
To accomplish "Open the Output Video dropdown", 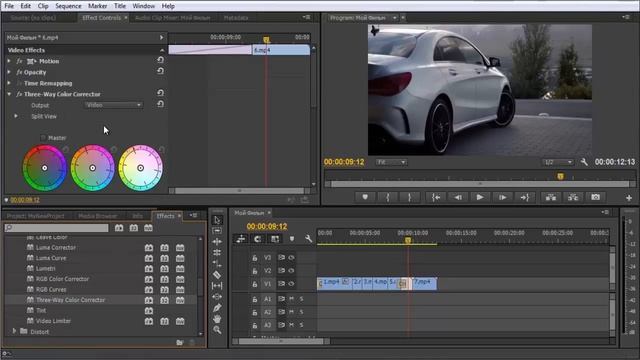I will [x=113, y=105].
